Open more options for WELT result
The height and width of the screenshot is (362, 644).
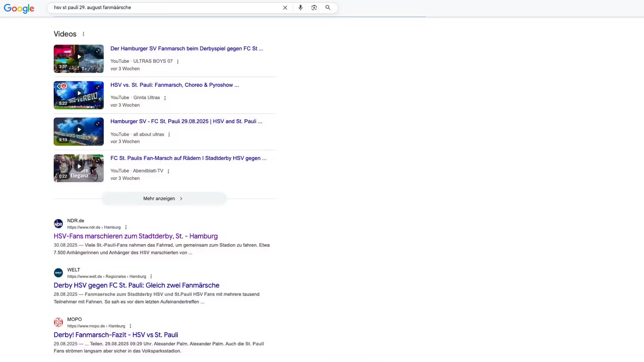(151, 277)
